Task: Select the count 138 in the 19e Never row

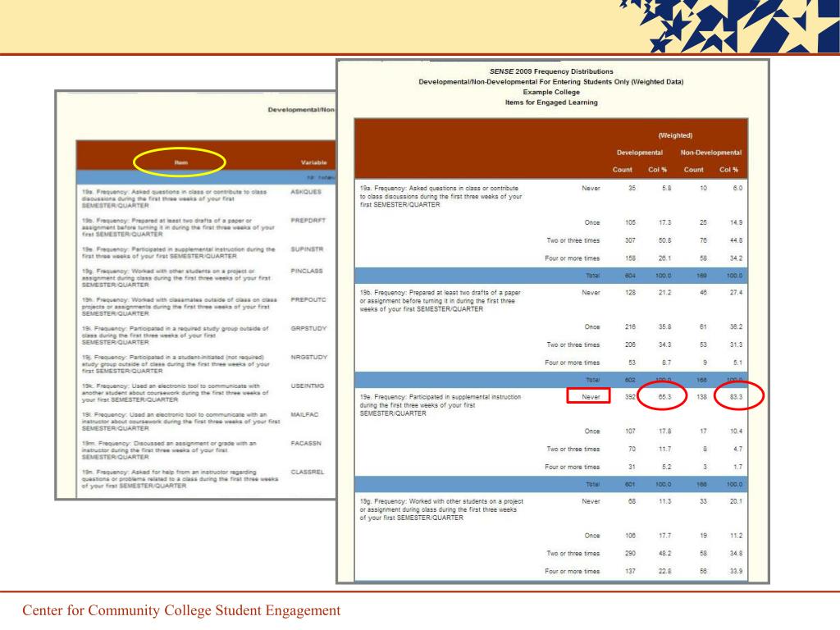Action: [701, 397]
